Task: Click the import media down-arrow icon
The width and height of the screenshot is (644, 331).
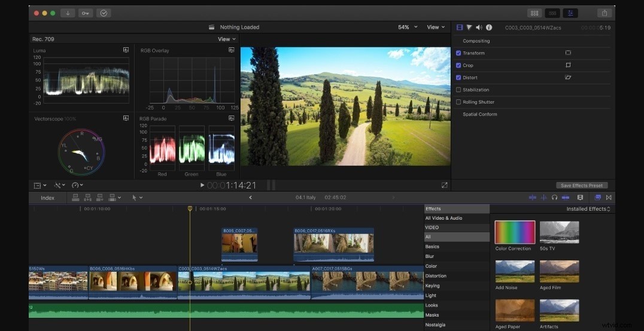Action: click(x=68, y=13)
